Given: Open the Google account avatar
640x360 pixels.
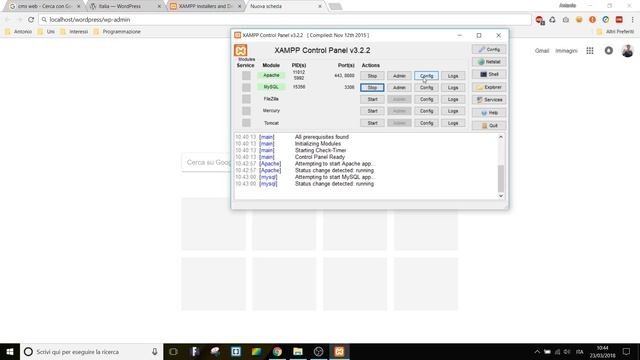Looking at the screenshot, I should (x=627, y=51).
